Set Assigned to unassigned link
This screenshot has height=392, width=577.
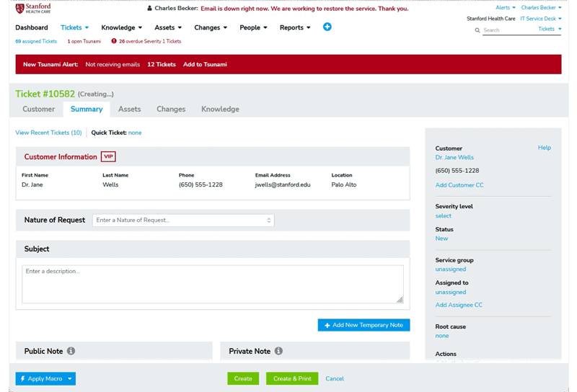(450, 292)
